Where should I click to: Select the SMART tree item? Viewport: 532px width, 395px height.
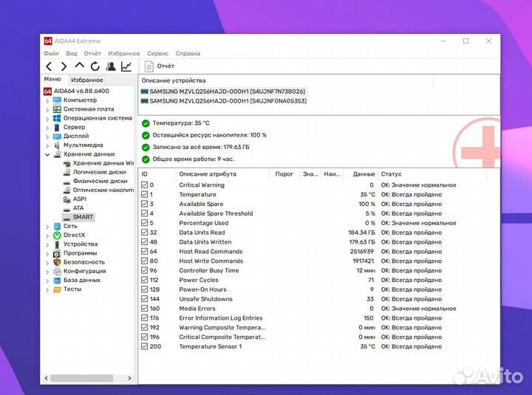(78, 217)
